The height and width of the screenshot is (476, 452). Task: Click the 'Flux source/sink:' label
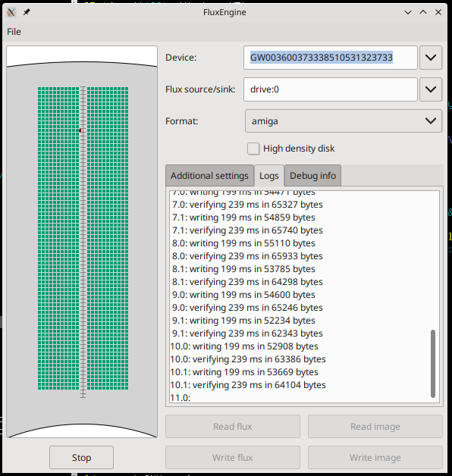coord(200,89)
